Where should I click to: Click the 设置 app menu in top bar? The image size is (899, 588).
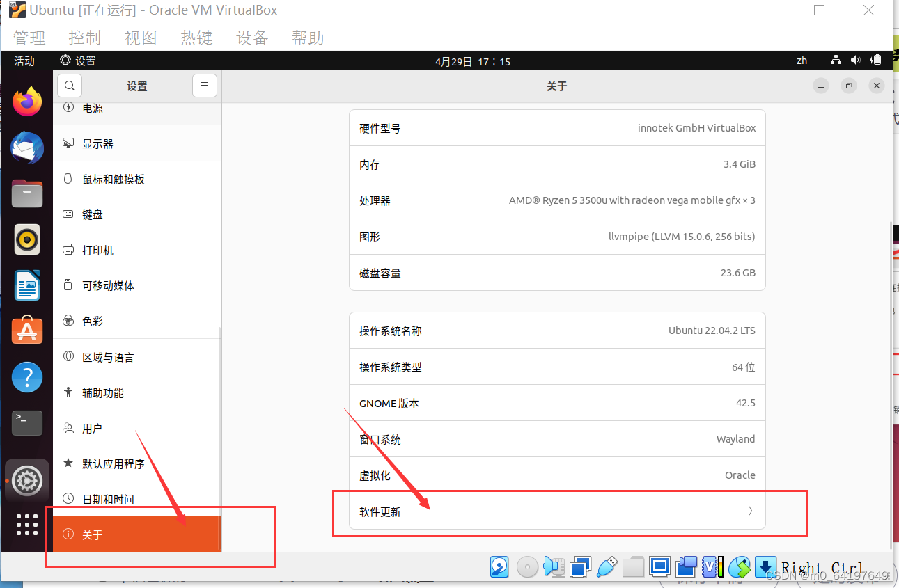coord(78,61)
